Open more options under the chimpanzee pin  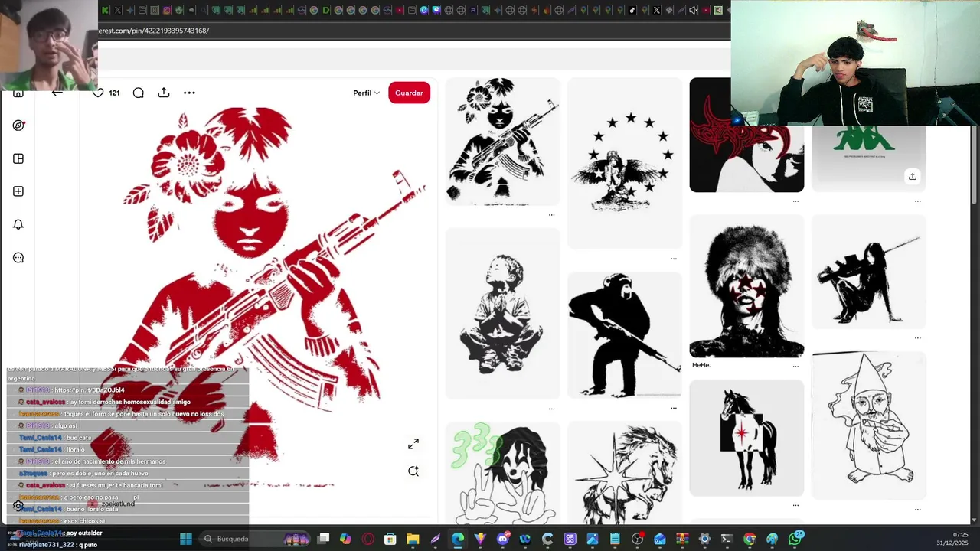674,408
